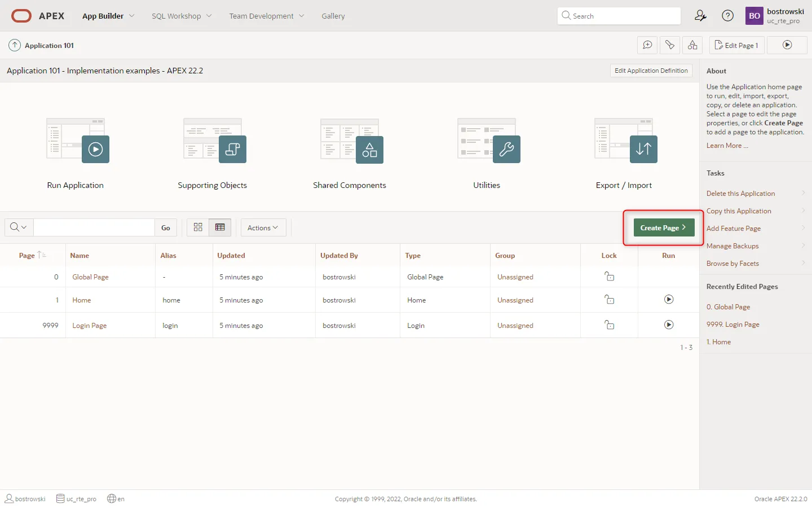The image size is (812, 508).
Task: Open the administration user-wrench icon
Action: pyautogui.click(x=700, y=16)
